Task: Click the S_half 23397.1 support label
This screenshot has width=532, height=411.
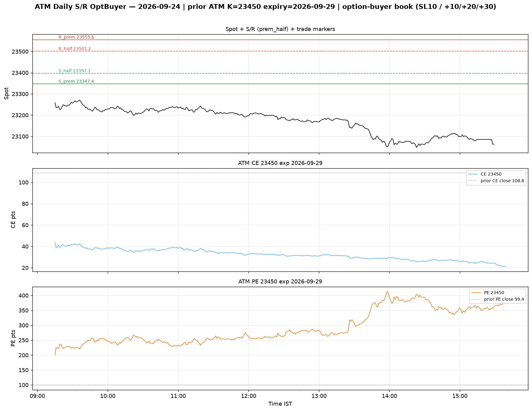Action: (x=74, y=71)
